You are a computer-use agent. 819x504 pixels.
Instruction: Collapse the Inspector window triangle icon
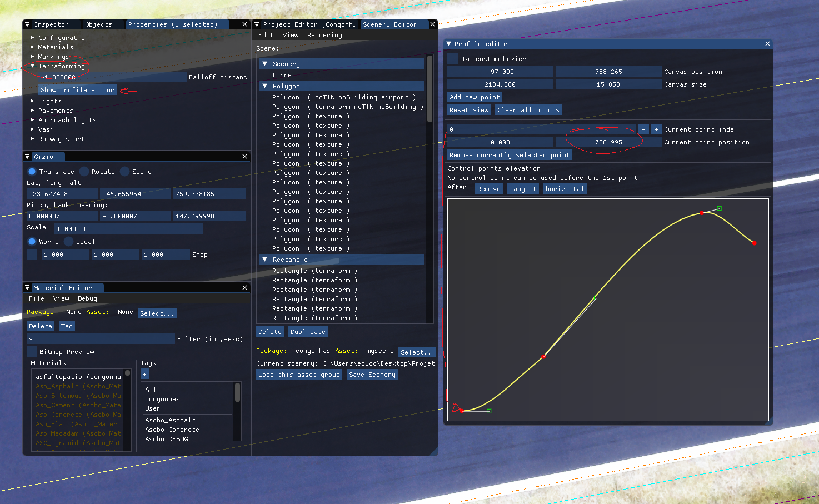(x=27, y=24)
